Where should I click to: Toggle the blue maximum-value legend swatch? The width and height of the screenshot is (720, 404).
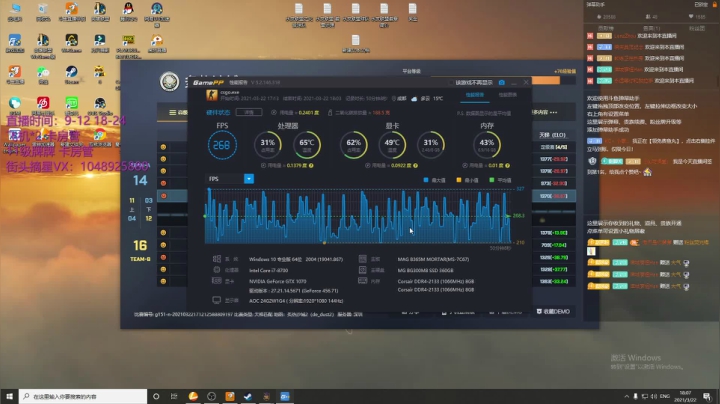(426, 180)
